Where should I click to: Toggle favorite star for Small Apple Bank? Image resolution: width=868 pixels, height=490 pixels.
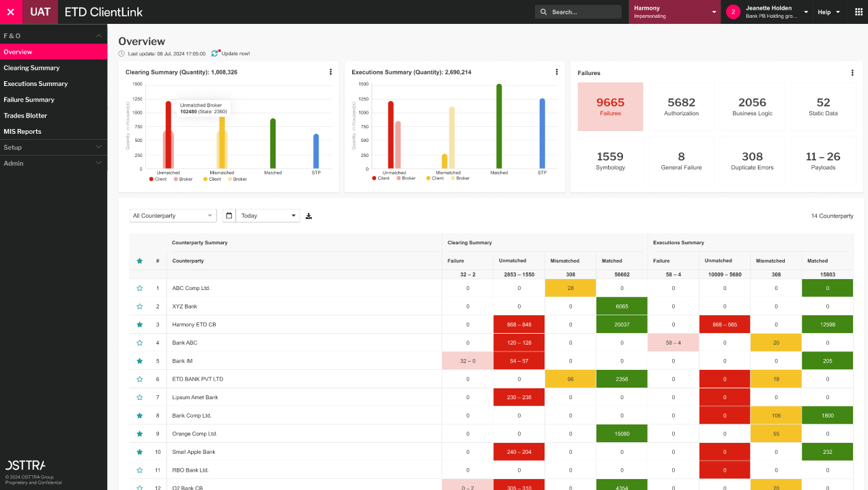[140, 452]
